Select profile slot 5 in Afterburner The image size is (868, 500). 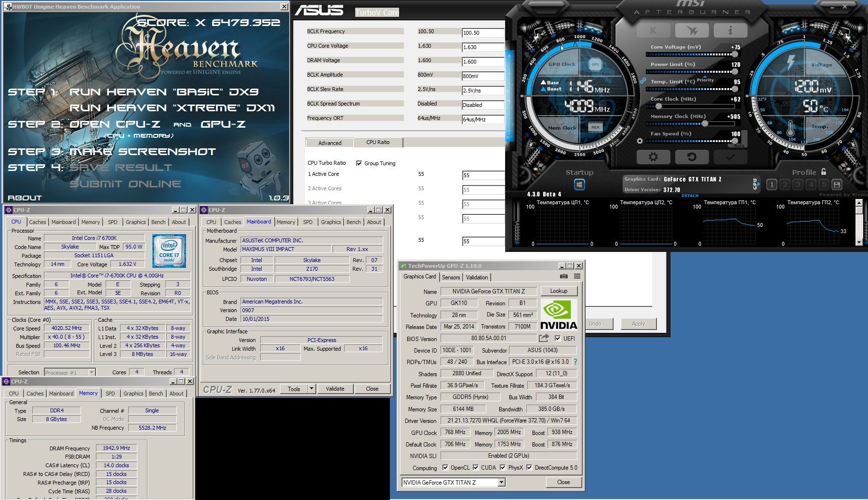pyautogui.click(x=824, y=184)
